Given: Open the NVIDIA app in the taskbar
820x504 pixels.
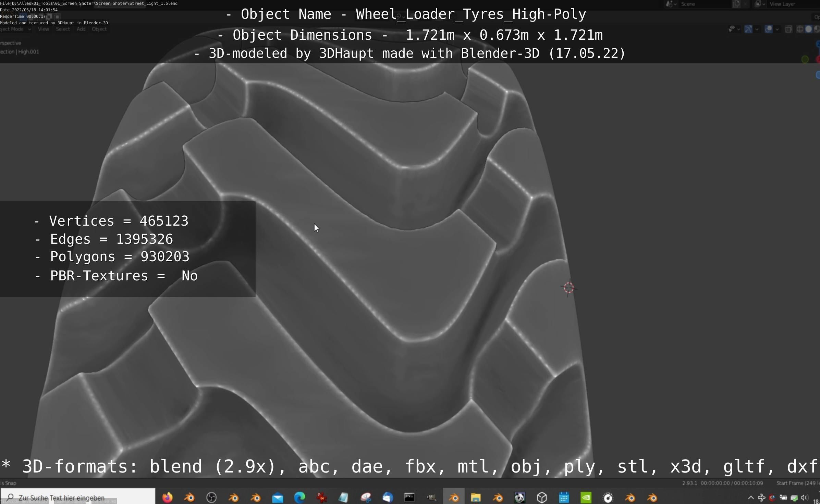Looking at the screenshot, I should 586,497.
